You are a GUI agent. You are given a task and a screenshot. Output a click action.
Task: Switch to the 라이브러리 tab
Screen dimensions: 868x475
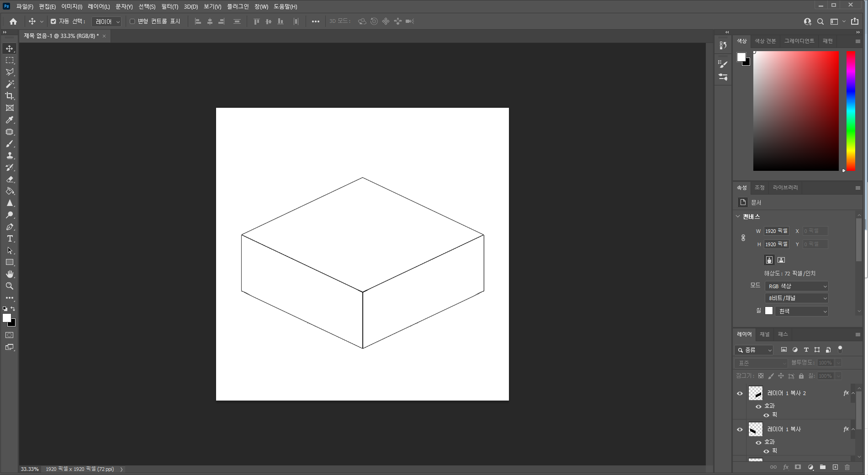(785, 188)
